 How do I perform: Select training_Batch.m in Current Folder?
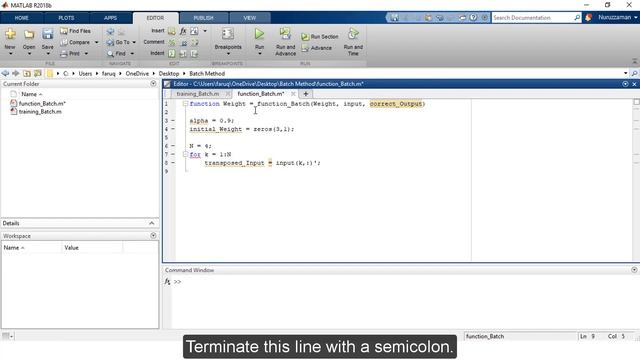(40, 111)
